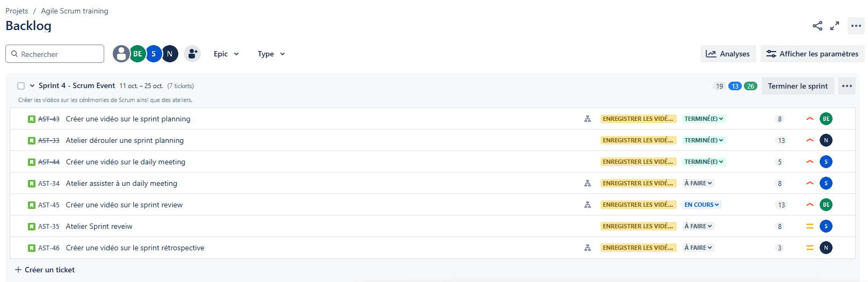Image resolution: width=868 pixels, height=282 pixels.
Task: Change AST-45 status via EN COURS dropdown
Action: pos(701,205)
